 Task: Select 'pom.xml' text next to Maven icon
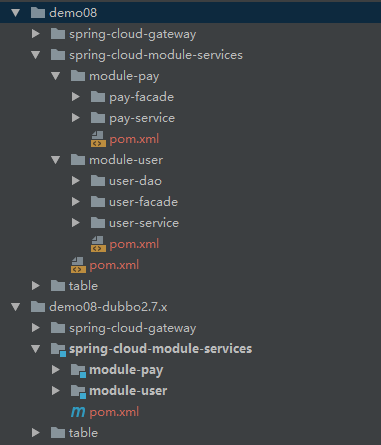114,413
